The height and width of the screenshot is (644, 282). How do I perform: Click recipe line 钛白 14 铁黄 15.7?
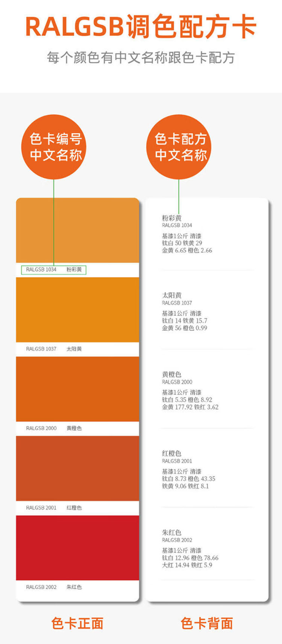click(185, 321)
